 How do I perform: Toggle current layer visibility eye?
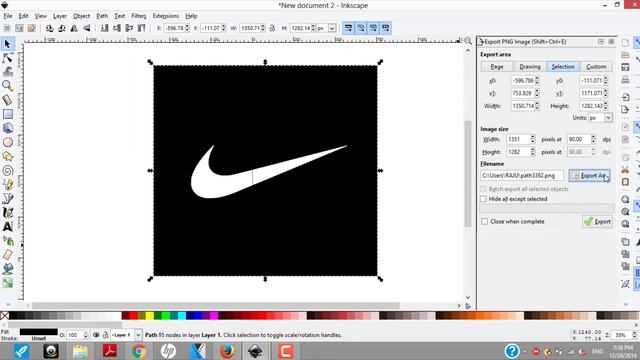(96, 335)
